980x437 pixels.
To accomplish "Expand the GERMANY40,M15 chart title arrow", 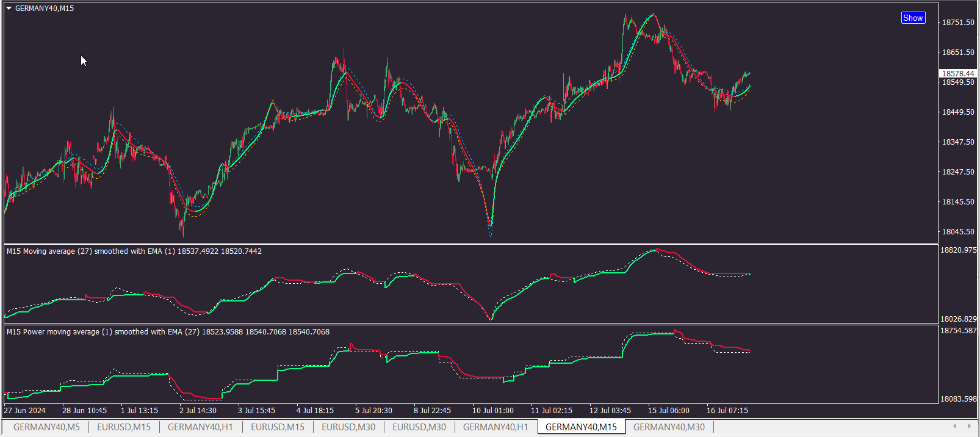I will coord(9,9).
